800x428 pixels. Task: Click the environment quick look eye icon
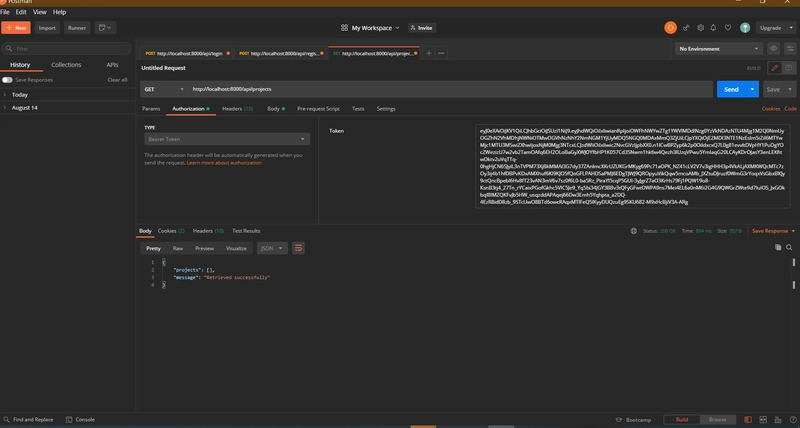click(x=773, y=48)
